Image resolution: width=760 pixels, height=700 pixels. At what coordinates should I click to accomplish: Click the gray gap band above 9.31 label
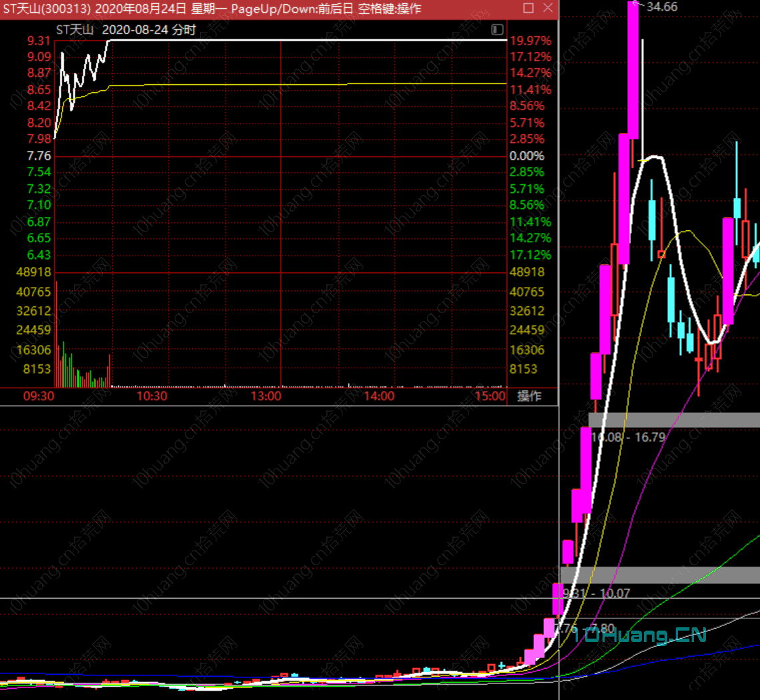[660, 575]
